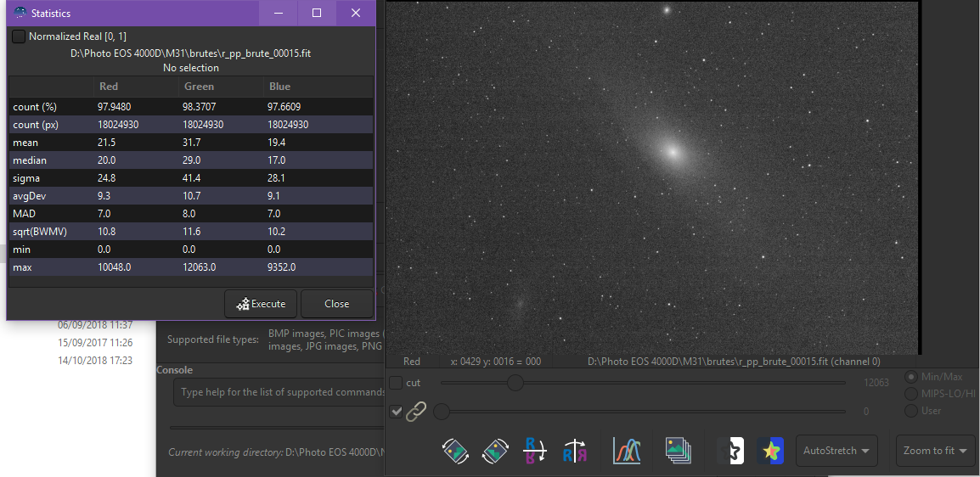Click Blue sigma value 28.1
This screenshot has height=477, width=980.
point(276,178)
